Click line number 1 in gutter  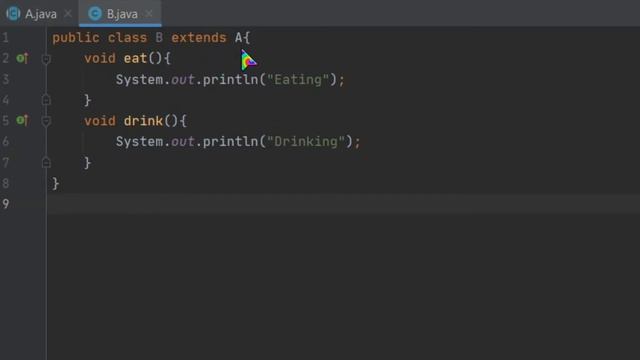pos(6,38)
